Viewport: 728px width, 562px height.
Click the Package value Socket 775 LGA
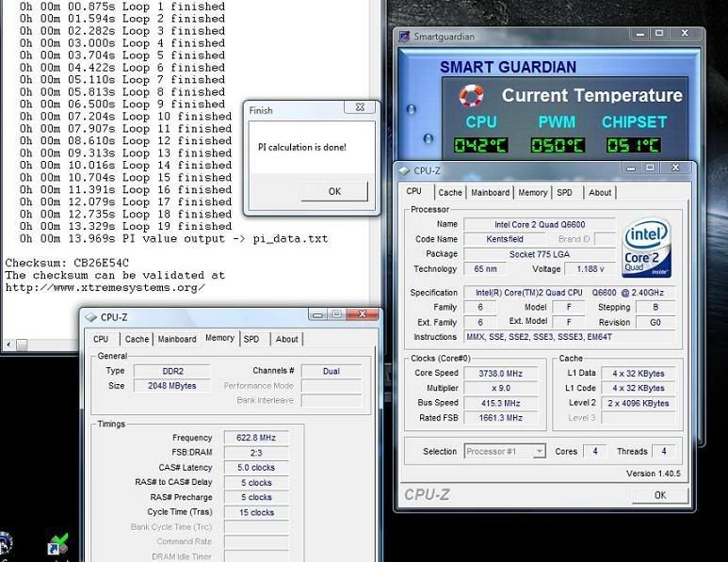point(540,254)
